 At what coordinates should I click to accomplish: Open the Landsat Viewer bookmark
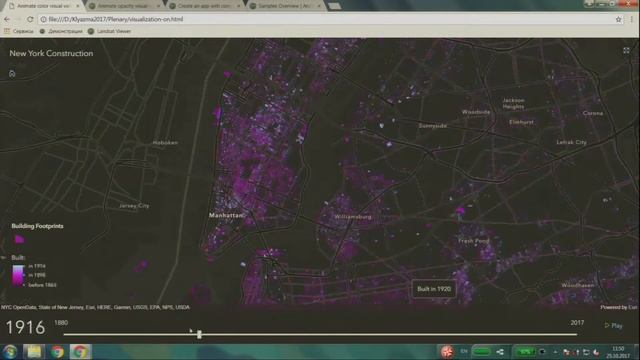tap(109, 31)
